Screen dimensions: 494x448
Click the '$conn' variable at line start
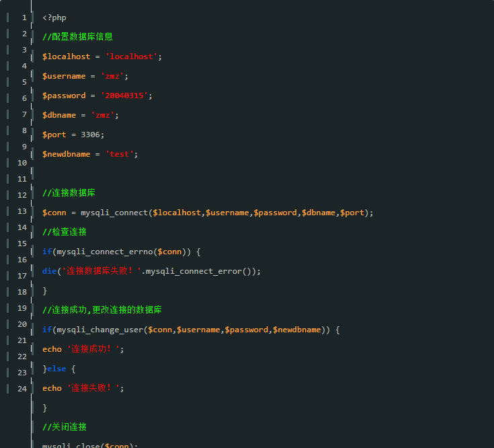pos(54,213)
